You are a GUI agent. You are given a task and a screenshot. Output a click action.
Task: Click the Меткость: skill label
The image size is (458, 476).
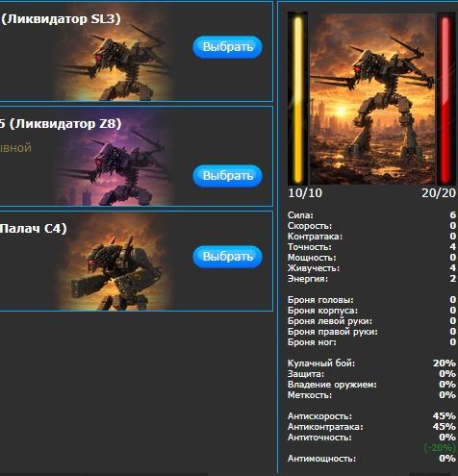click(x=310, y=395)
